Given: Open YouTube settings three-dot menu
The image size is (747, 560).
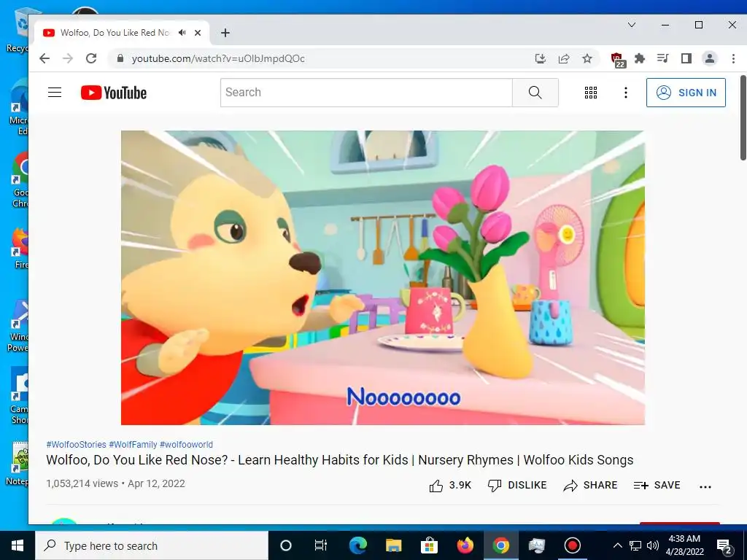Looking at the screenshot, I should 625,93.
